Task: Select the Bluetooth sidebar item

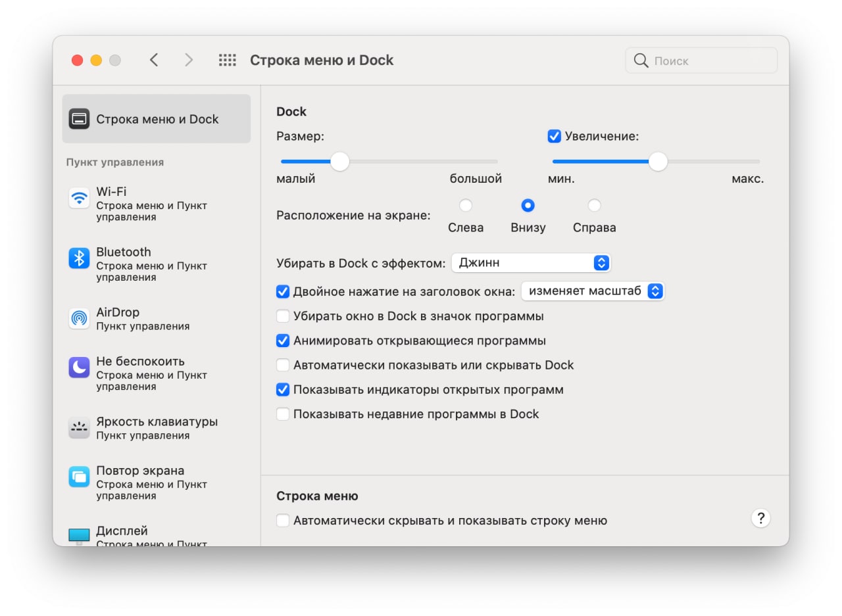Action: tap(157, 264)
